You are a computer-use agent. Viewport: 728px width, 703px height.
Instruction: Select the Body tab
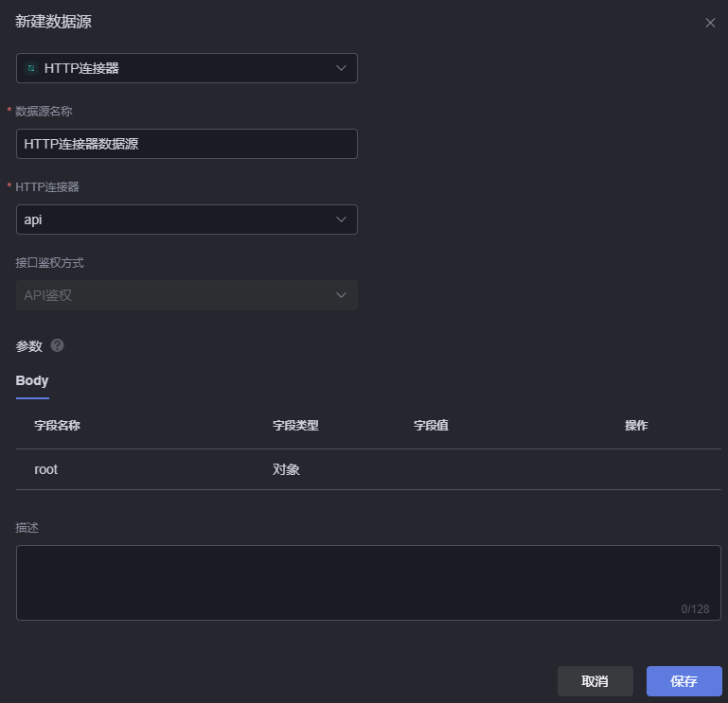(32, 381)
